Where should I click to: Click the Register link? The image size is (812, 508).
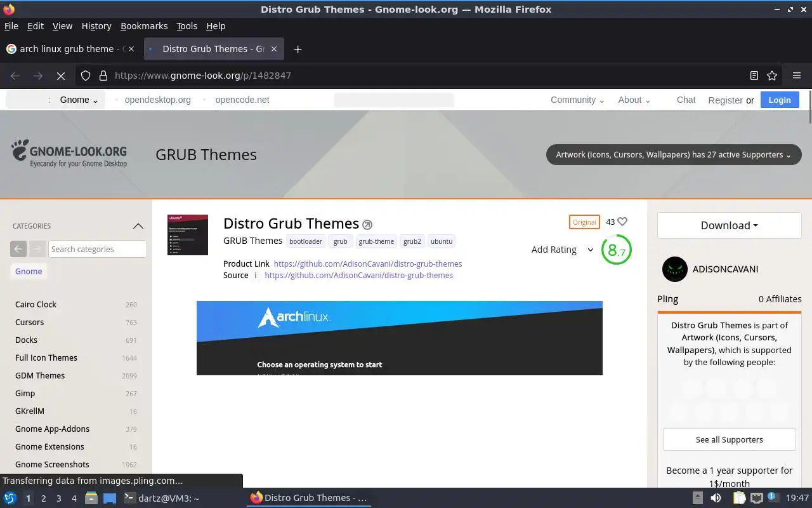tap(725, 100)
